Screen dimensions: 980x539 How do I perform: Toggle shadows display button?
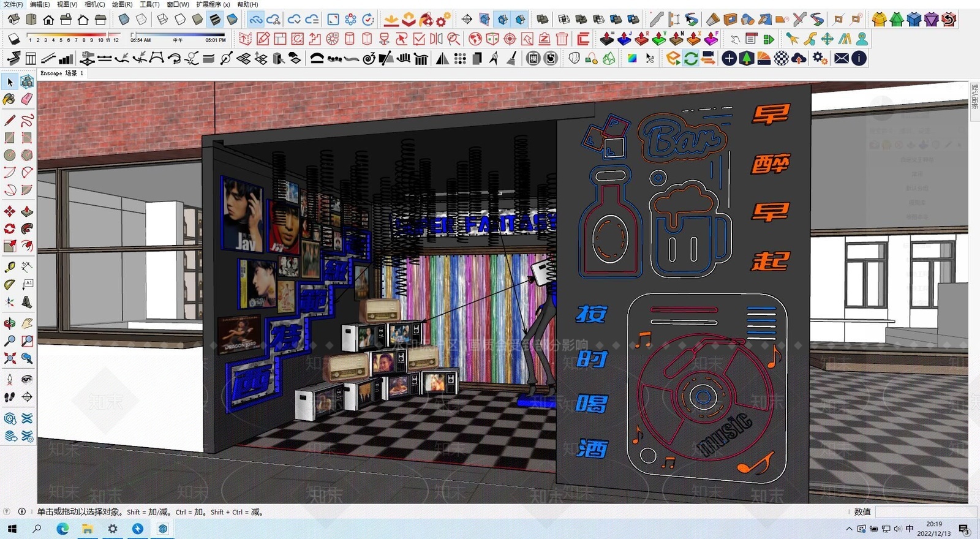(x=14, y=39)
